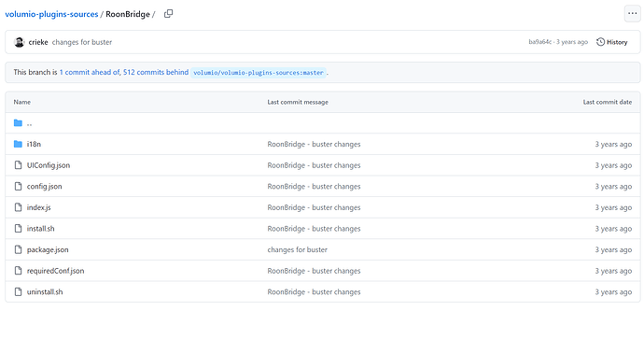Click the 'Last commit message' column header
The image size is (644, 353).
298,102
